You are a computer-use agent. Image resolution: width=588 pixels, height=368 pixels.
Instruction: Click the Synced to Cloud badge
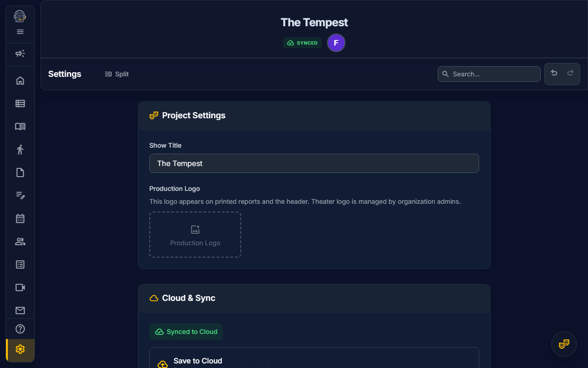coord(186,331)
